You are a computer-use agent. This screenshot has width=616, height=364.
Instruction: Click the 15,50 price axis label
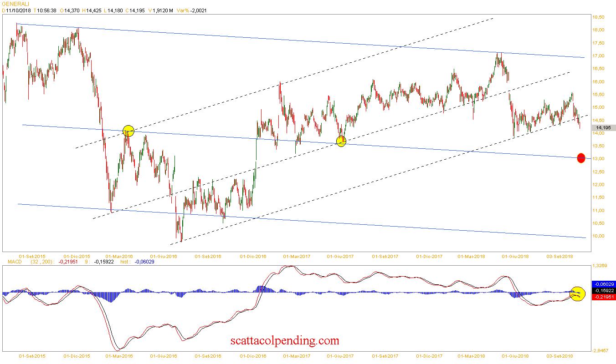(598, 95)
